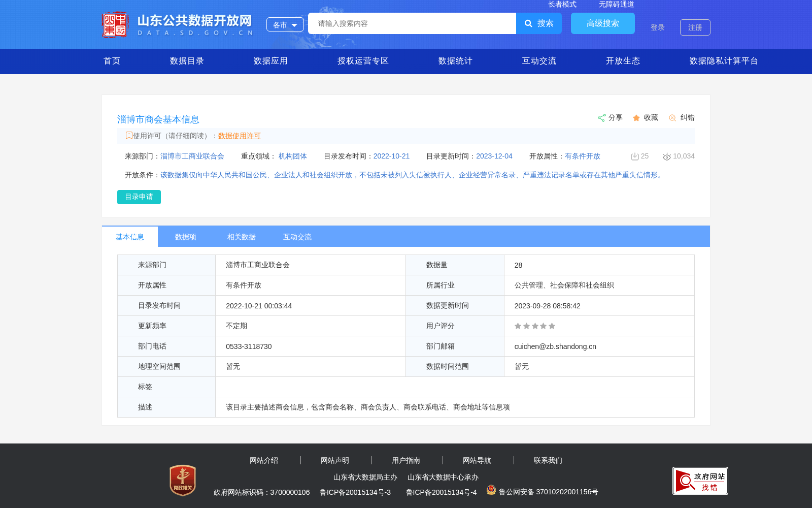Switch to the 相关数据 tab
Viewport: 812px width, 508px height.
(242, 237)
